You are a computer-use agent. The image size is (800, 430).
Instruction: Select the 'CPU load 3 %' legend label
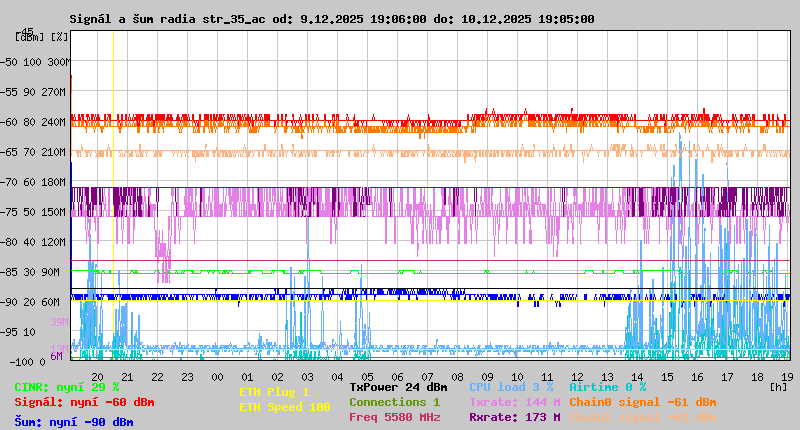click(x=511, y=387)
